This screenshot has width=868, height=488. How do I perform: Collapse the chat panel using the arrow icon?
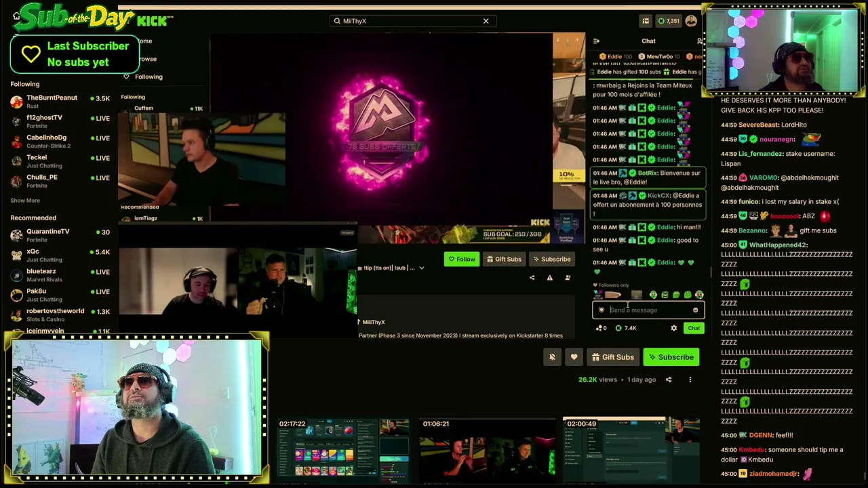(596, 41)
